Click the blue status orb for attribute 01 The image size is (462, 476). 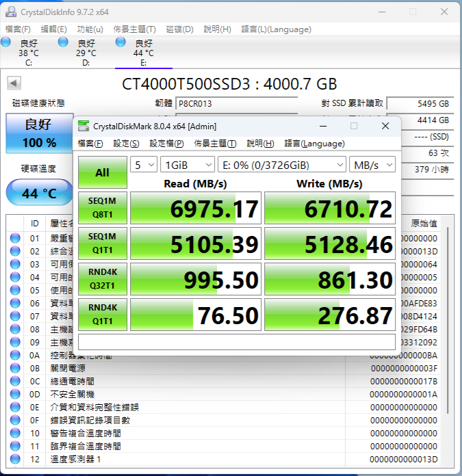pos(15,238)
